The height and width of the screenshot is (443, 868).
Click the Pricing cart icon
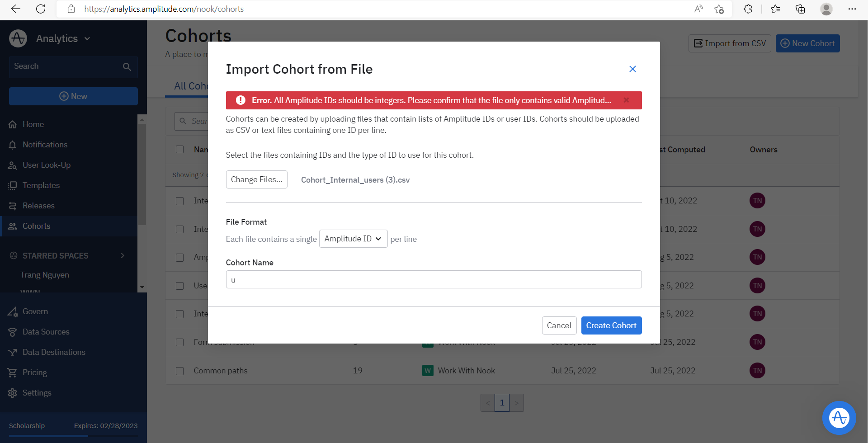click(x=13, y=372)
